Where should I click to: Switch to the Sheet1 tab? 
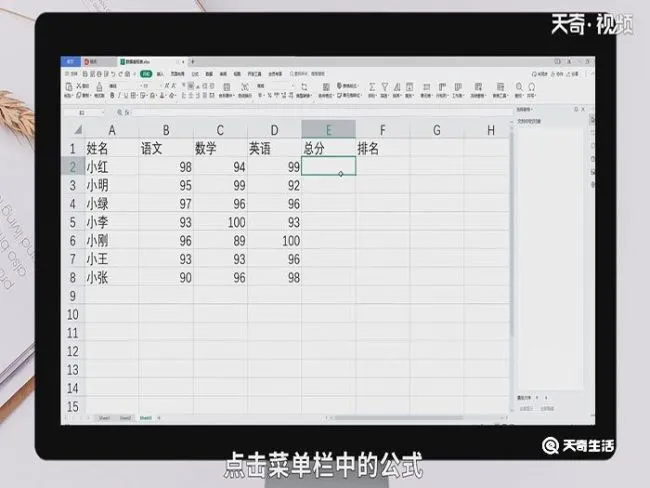[104, 418]
